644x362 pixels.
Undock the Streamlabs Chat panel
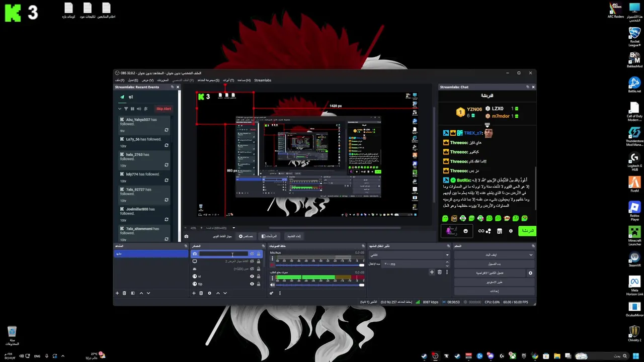coord(527,87)
